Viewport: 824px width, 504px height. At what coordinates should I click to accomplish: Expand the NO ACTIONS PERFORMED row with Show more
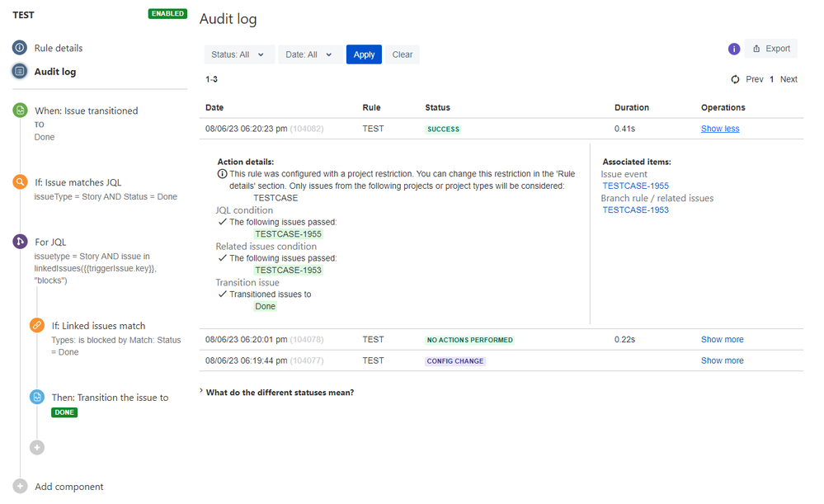point(722,340)
